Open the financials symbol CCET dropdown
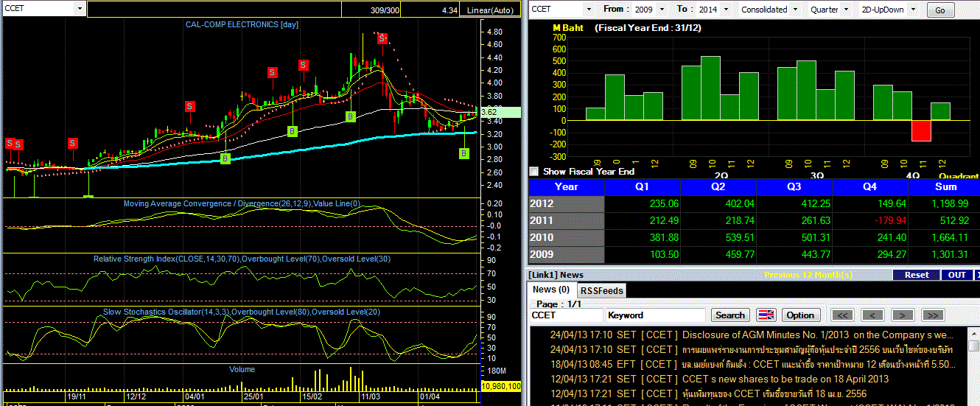The image size is (980, 406). click(589, 10)
